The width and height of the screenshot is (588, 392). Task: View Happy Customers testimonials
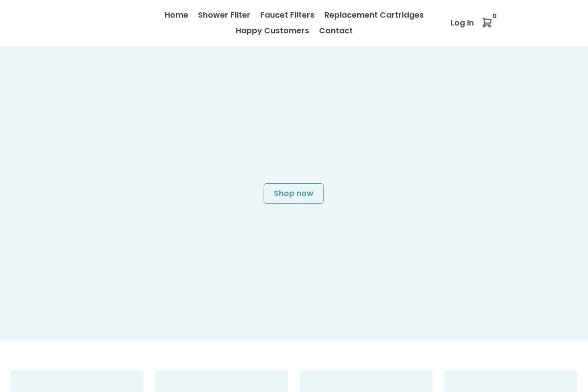pyautogui.click(x=272, y=30)
